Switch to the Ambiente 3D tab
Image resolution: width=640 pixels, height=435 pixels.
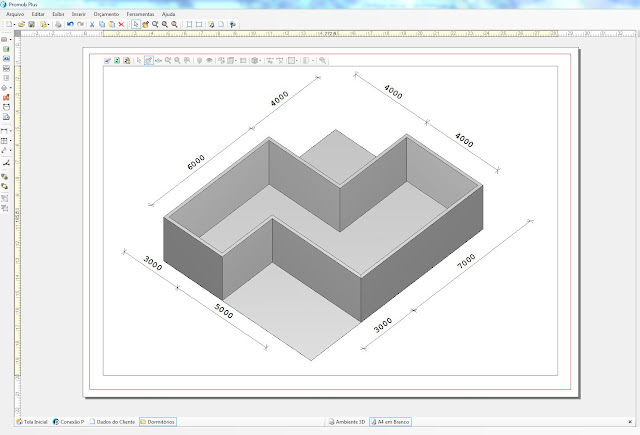tap(347, 422)
